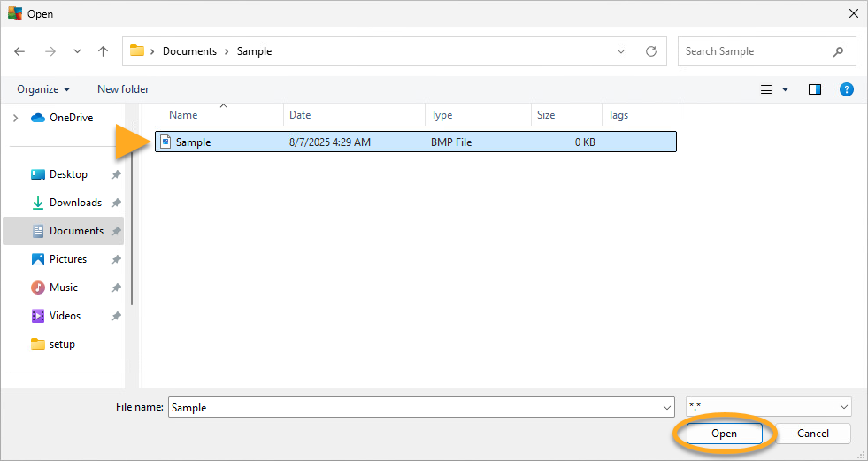Click the search magnifier icon
This screenshot has width=868, height=461.
[x=838, y=51]
